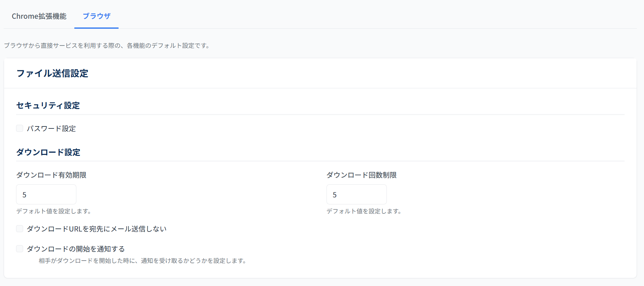The width and height of the screenshot is (644, 286).
Task: Focus the ダウンロード回数制限 input field
Action: click(356, 194)
